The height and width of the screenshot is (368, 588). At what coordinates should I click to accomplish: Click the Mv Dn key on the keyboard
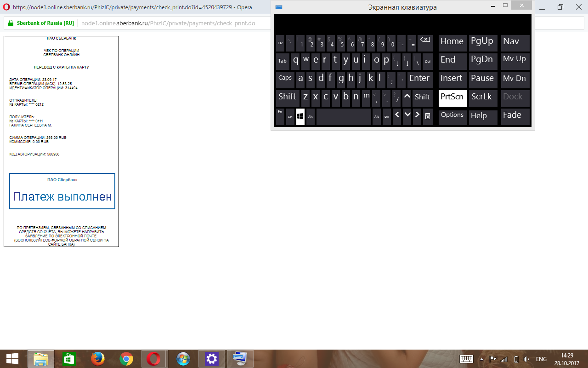(515, 80)
